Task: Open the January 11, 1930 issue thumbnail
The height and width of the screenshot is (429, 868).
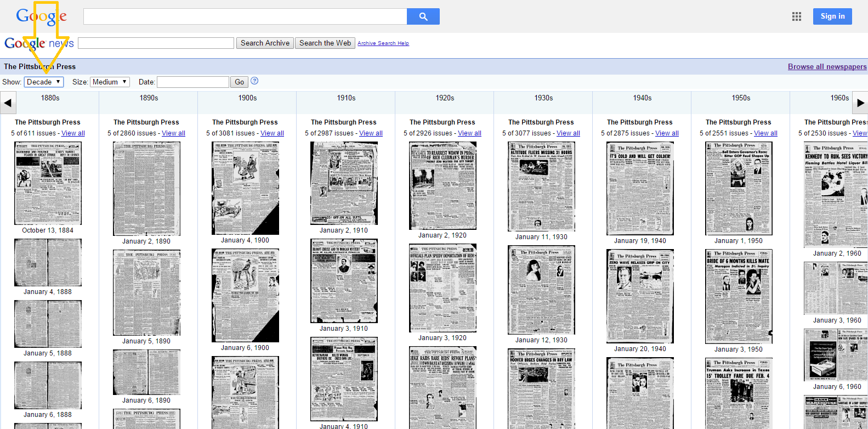Action: tap(541, 187)
